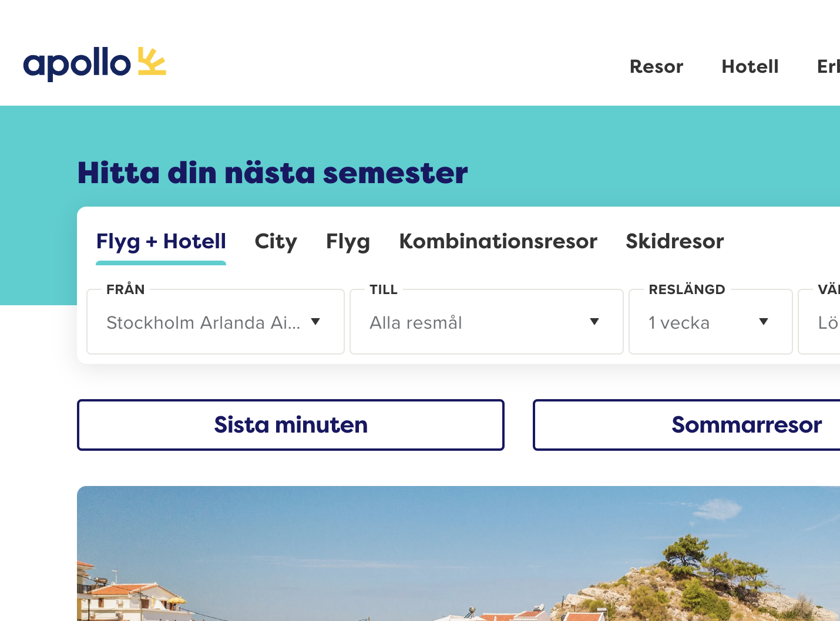Open the seaside destination photo
The width and height of the screenshot is (840, 621).
tap(458, 553)
